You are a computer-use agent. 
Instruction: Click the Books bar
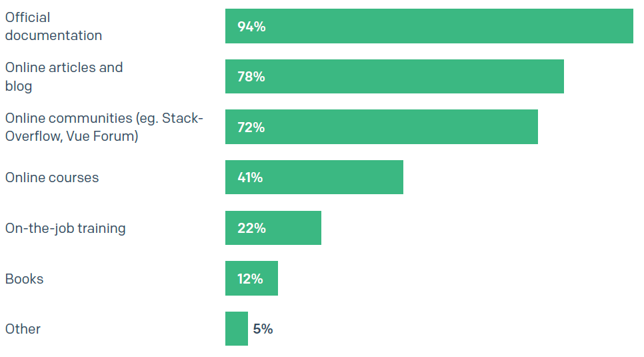(x=251, y=278)
